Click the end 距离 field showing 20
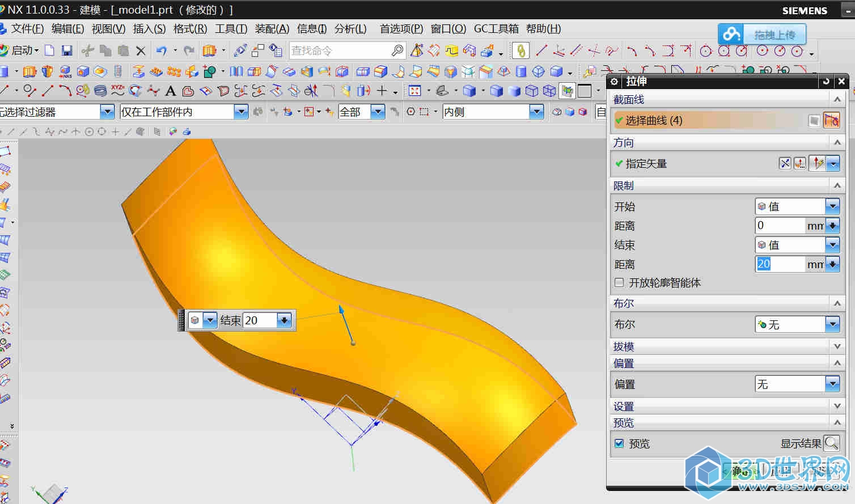This screenshot has height=504, width=855. (781, 264)
